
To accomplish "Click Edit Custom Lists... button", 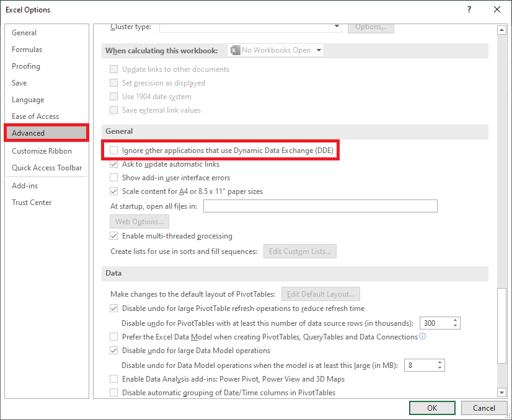I will pyautogui.click(x=300, y=252).
